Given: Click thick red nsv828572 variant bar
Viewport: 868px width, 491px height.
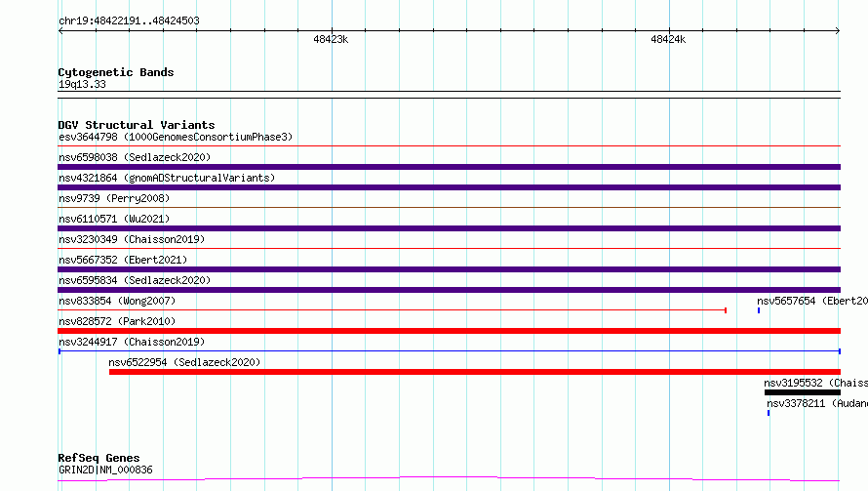Looking at the screenshot, I should coord(449,331).
